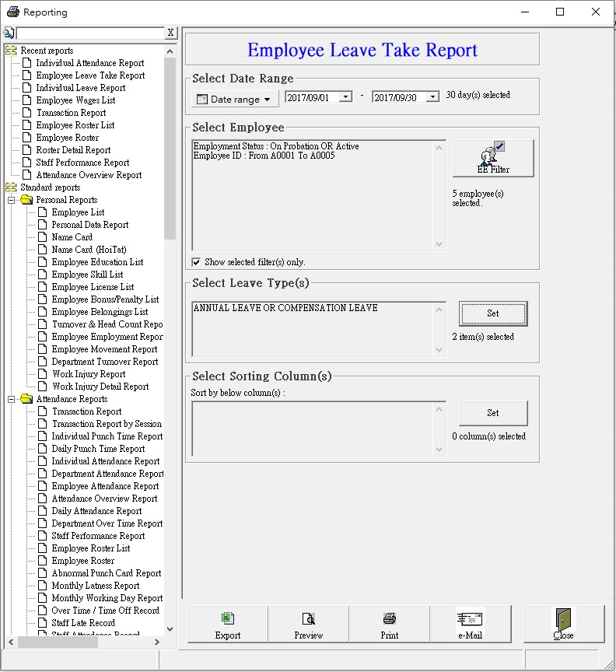Open Department Over Time Report
Screen dimensions: 616x672
(x=107, y=523)
